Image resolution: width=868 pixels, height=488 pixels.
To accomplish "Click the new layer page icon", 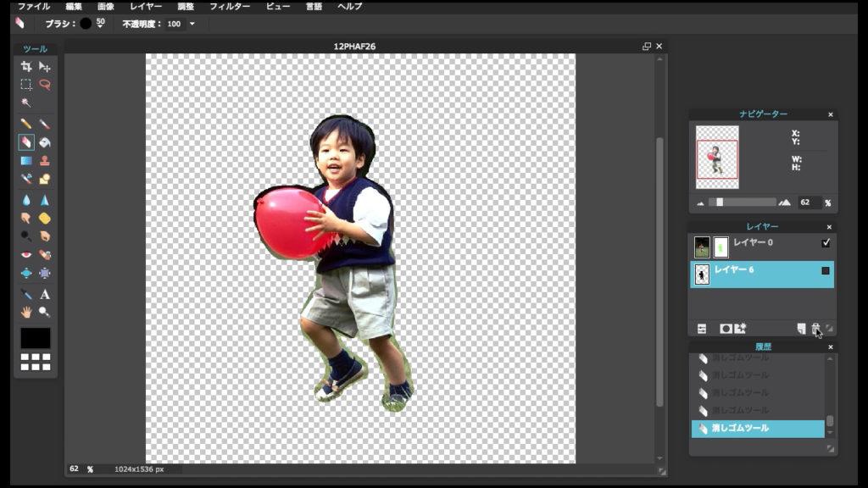I will tap(801, 329).
